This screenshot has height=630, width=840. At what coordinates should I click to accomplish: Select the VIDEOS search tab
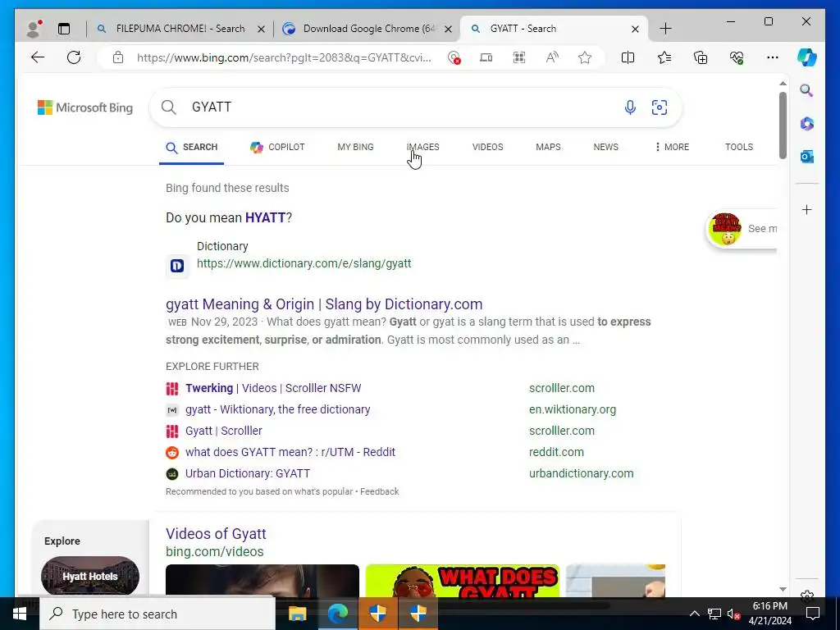(x=487, y=147)
